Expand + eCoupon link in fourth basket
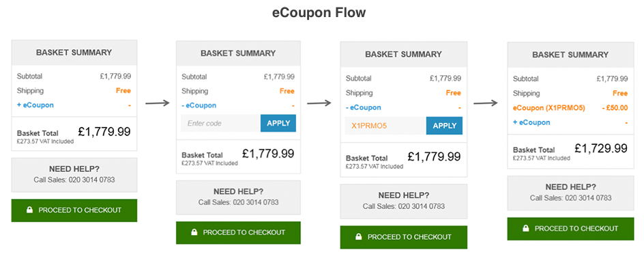Image resolution: width=644 pixels, height=274 pixels. (x=531, y=122)
